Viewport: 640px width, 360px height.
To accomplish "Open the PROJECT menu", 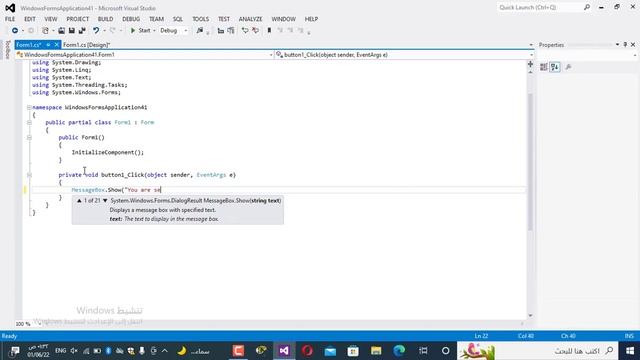I will coord(78,19).
